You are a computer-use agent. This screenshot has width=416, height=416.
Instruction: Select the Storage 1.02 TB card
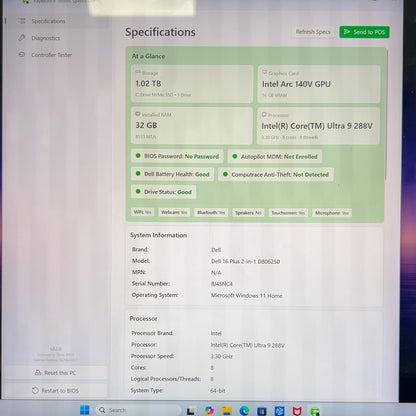pos(192,84)
